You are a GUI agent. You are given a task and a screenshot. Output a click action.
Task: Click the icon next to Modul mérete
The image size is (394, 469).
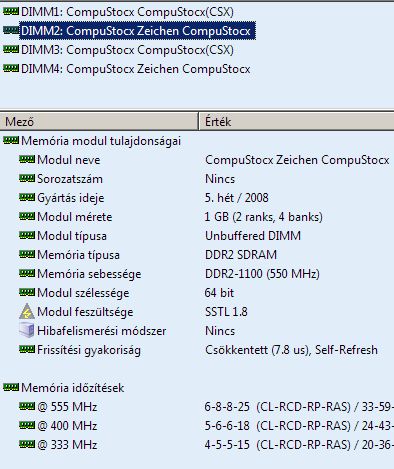pyautogui.click(x=27, y=216)
